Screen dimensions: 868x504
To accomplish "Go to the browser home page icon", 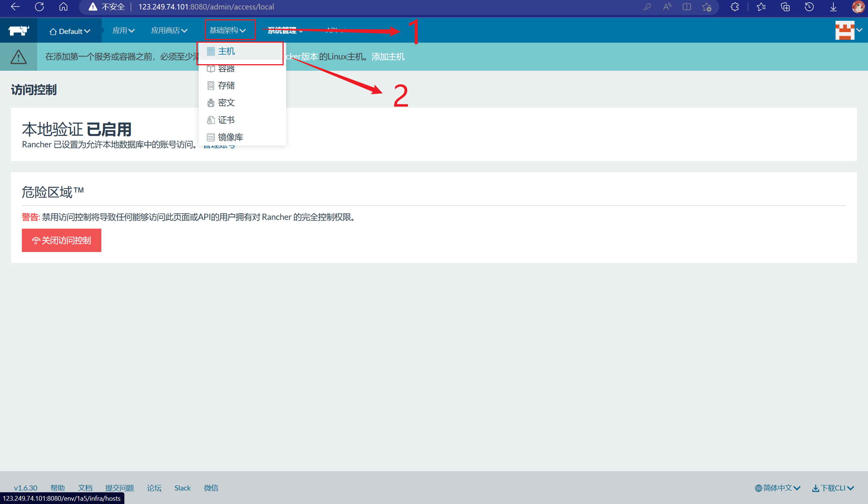I will click(63, 7).
